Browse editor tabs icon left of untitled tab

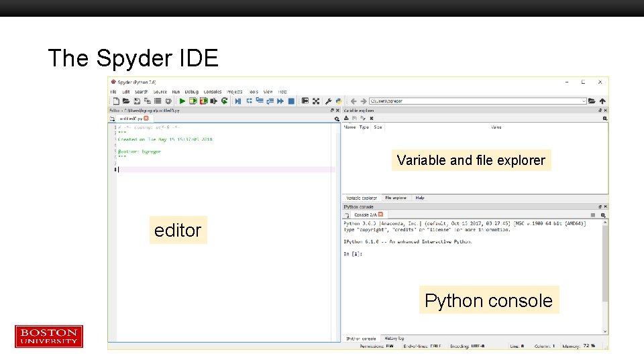pyautogui.click(x=112, y=119)
